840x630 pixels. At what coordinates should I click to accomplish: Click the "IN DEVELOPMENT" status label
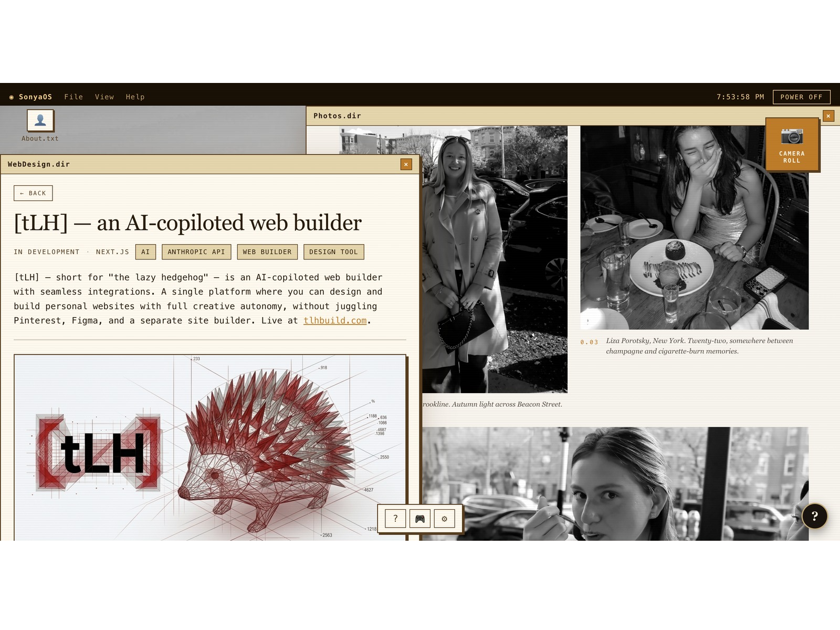[47, 252]
